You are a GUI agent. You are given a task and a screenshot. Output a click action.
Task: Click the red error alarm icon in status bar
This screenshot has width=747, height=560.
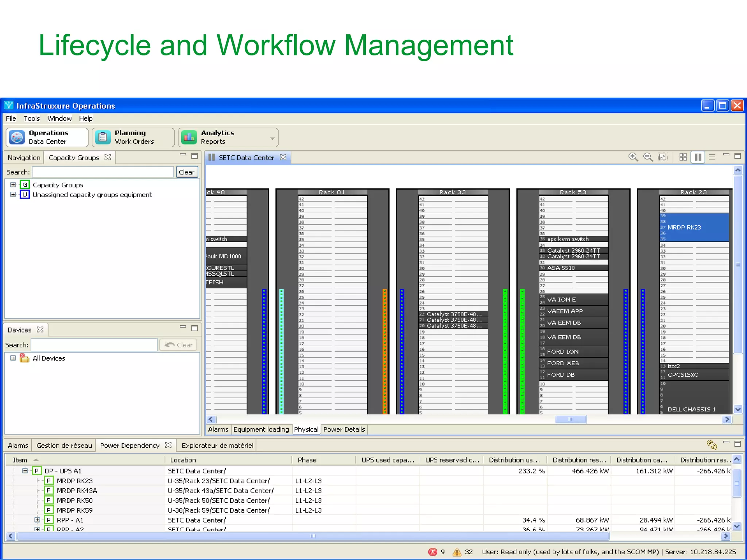click(433, 552)
